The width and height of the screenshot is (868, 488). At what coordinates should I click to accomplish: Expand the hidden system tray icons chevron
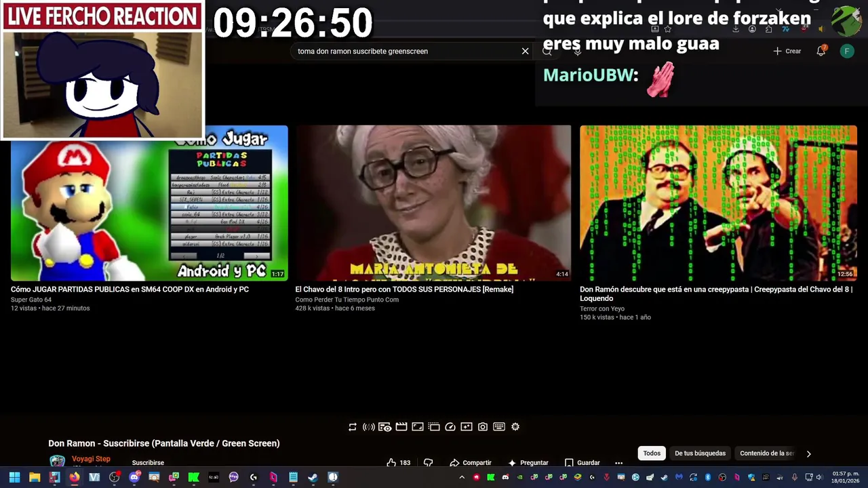[x=462, y=477]
